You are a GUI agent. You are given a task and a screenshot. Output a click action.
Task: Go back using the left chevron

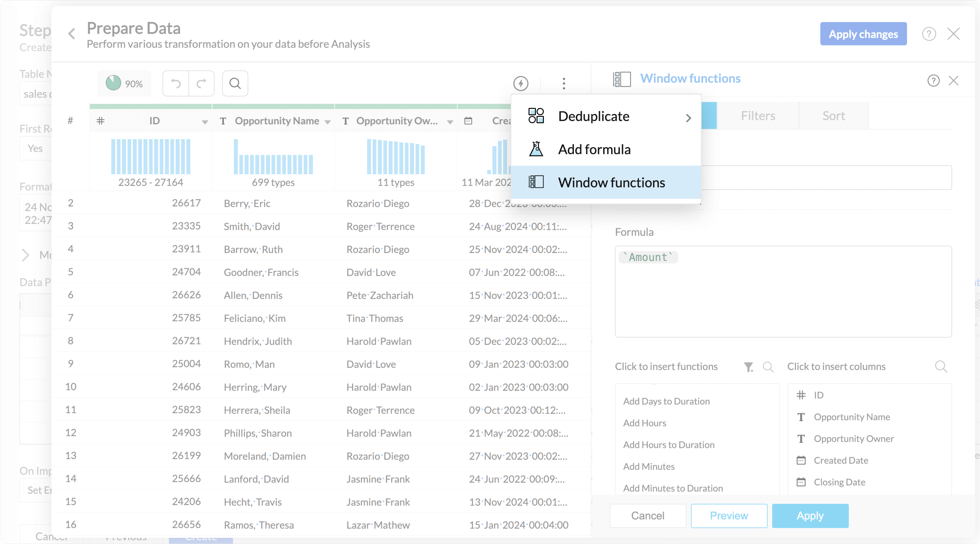click(x=72, y=34)
